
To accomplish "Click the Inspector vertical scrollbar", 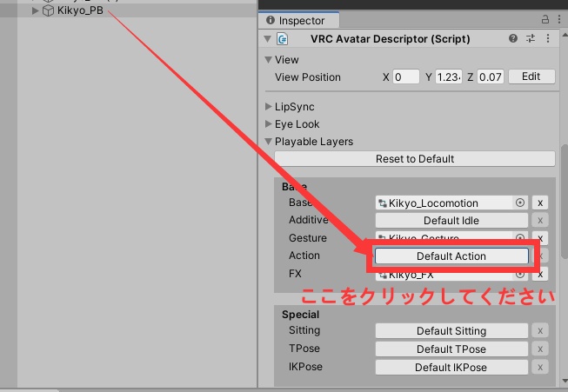I will (565, 202).
